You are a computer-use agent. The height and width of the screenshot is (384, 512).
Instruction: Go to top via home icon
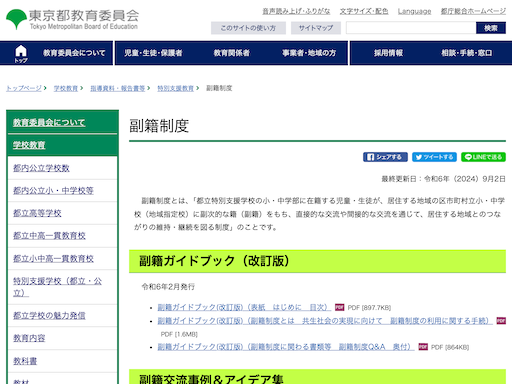pyautogui.click(x=21, y=53)
